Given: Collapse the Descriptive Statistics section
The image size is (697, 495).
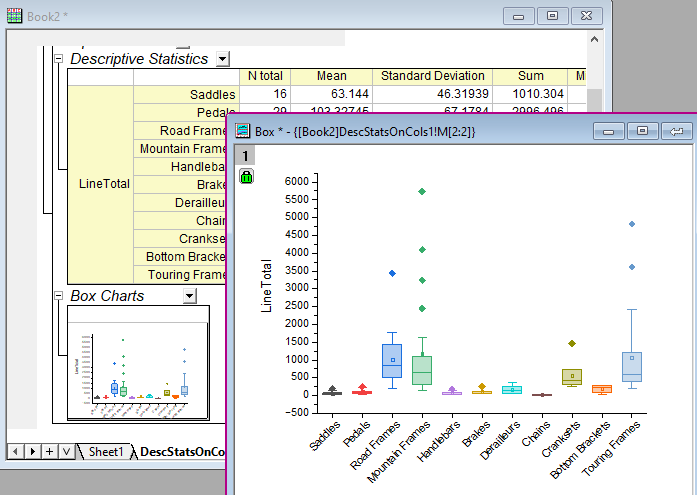Looking at the screenshot, I should point(58,59).
